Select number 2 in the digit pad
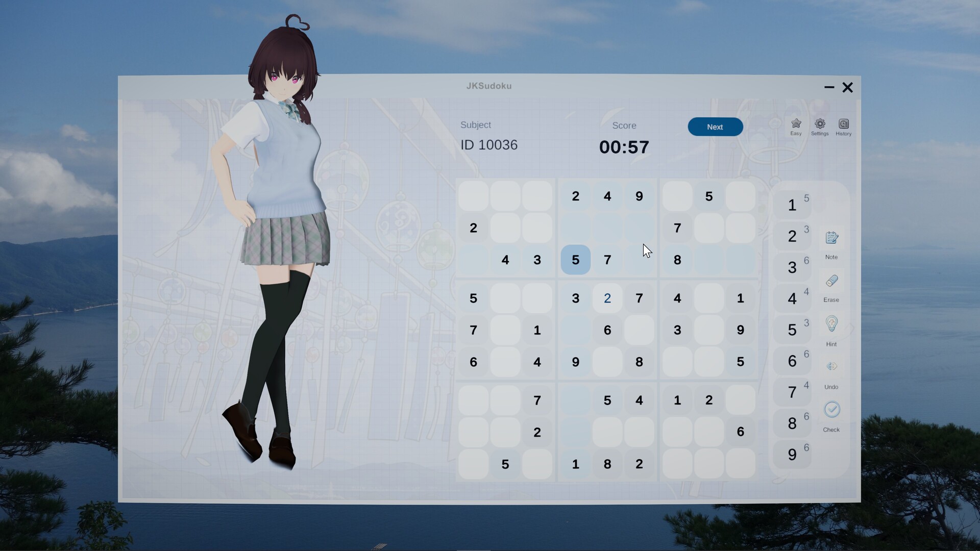The height and width of the screenshot is (551, 980). 792,236
